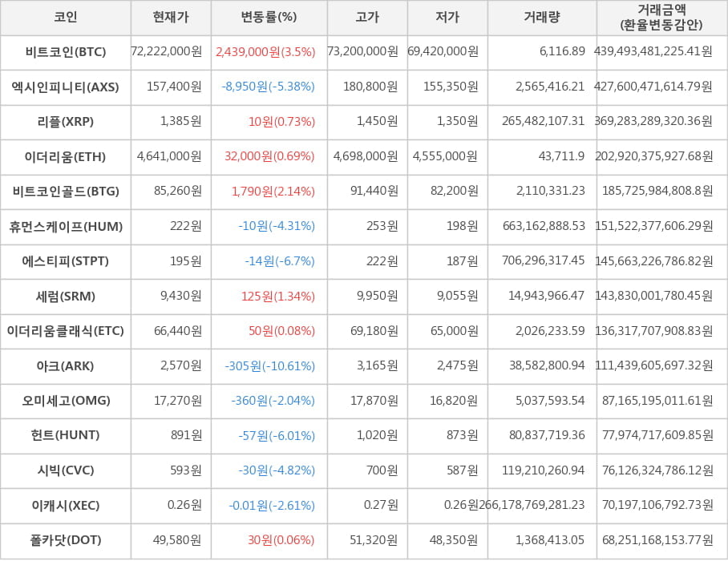Select the 엑시인피니티(AXS) coin name

[x=66, y=87]
